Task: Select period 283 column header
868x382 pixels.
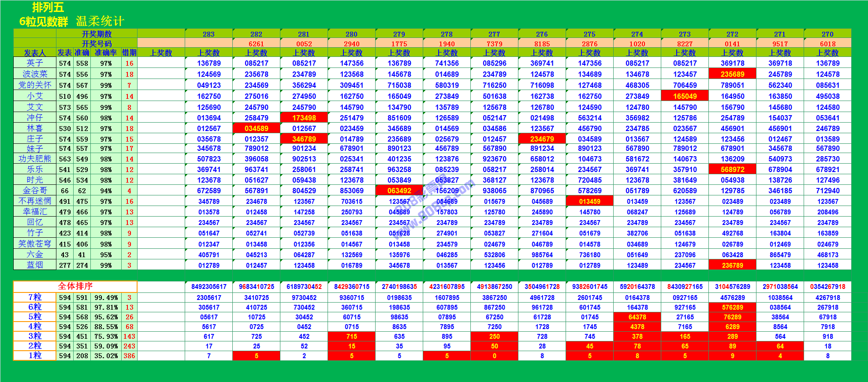Action: point(209,34)
